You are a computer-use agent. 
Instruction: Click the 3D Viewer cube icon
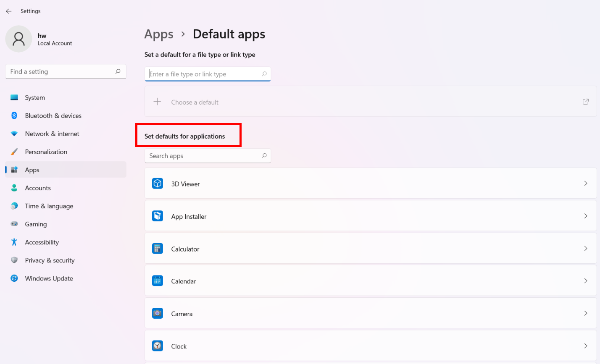[x=158, y=183]
